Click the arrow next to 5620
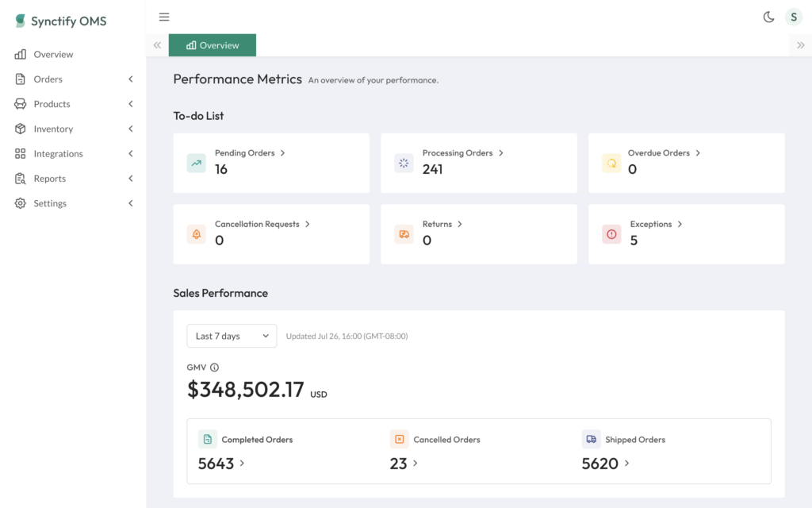Screen dimensions: 812x508 626,463
